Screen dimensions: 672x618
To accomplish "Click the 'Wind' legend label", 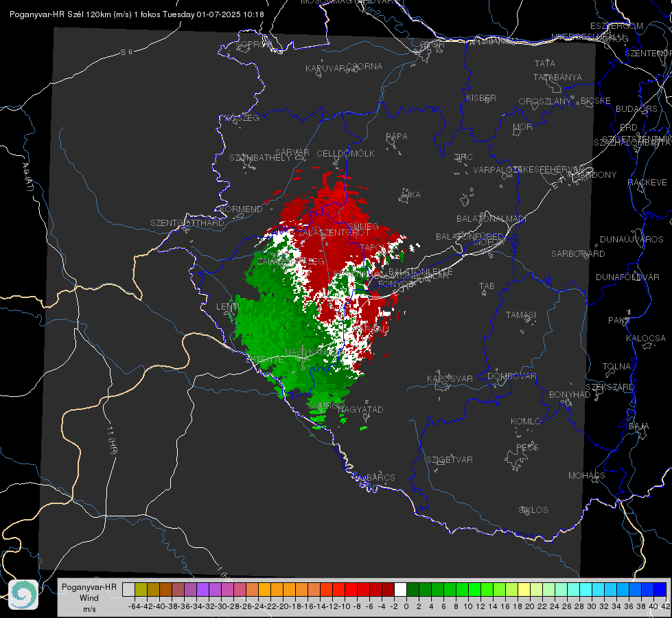I will pyautogui.click(x=89, y=598).
